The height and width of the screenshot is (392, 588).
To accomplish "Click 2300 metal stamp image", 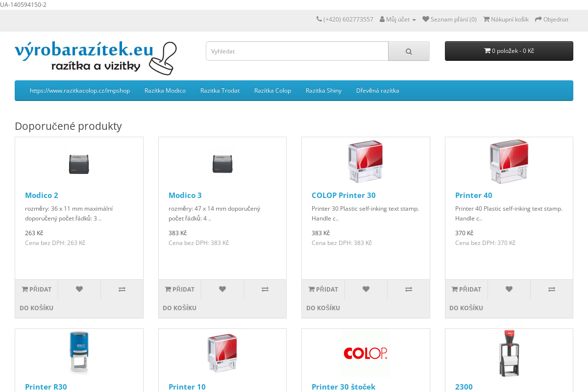I will pos(509,353).
